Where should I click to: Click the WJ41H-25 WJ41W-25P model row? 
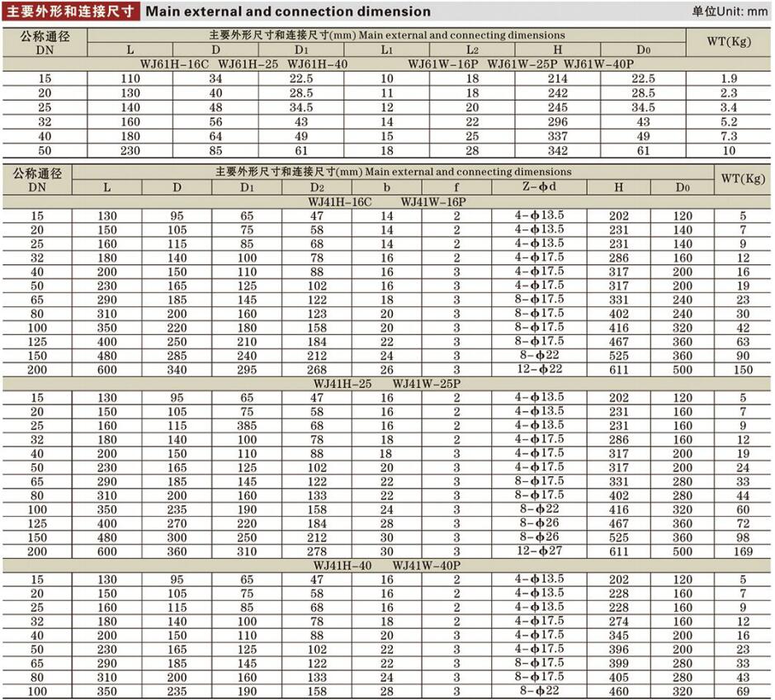(x=386, y=383)
